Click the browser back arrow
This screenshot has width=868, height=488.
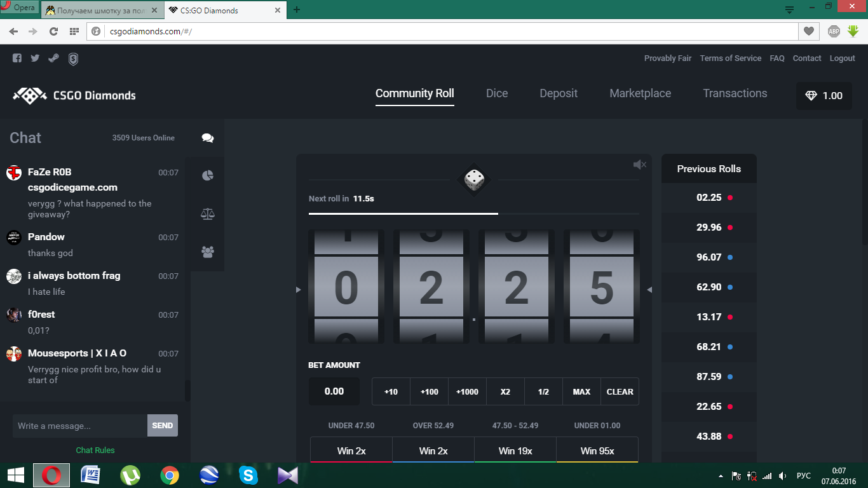click(x=13, y=31)
